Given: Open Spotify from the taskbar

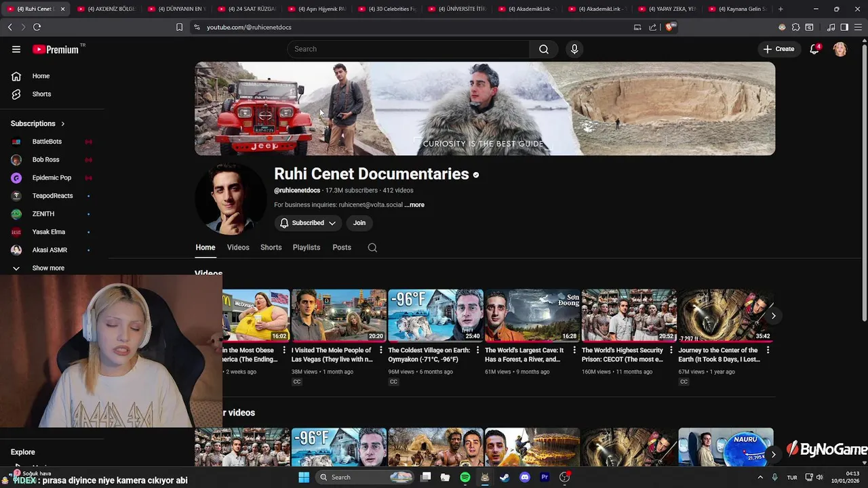Looking at the screenshot, I should (465, 477).
